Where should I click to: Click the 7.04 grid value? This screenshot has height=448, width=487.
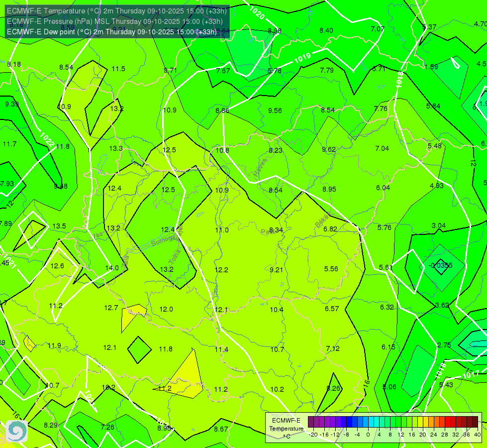382,149
